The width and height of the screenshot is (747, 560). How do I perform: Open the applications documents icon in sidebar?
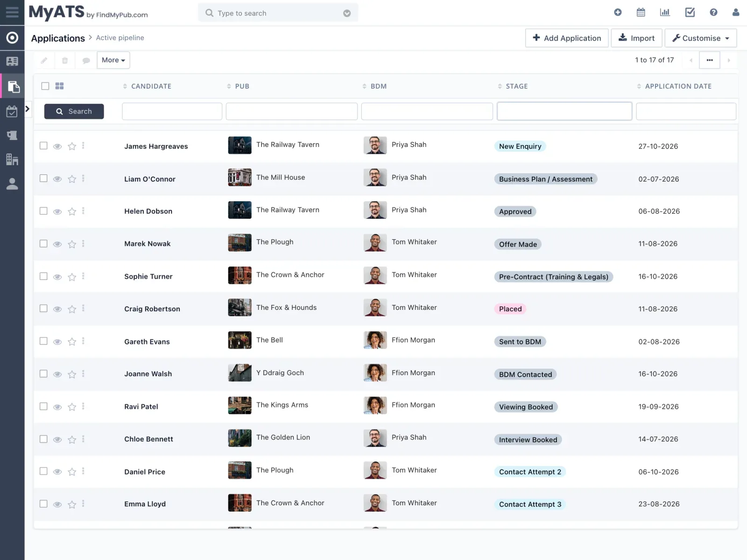(x=14, y=86)
